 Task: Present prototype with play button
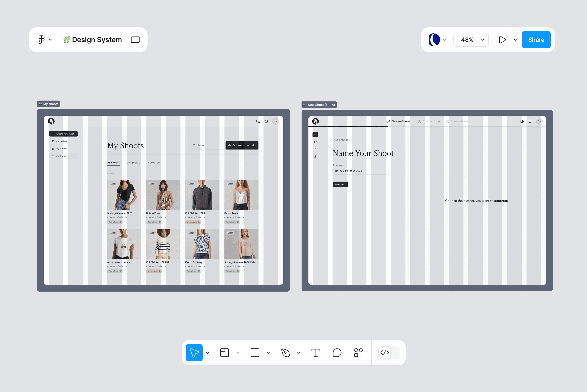(502, 40)
